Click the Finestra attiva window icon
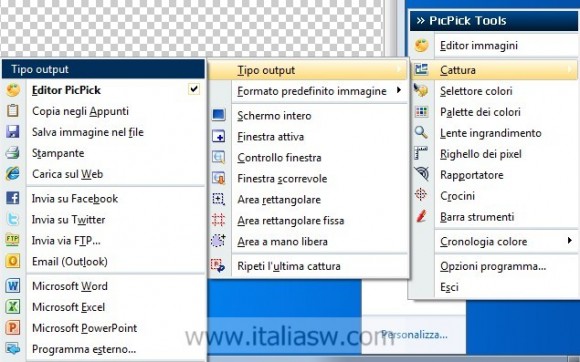This screenshot has width=580, height=362. (219, 136)
